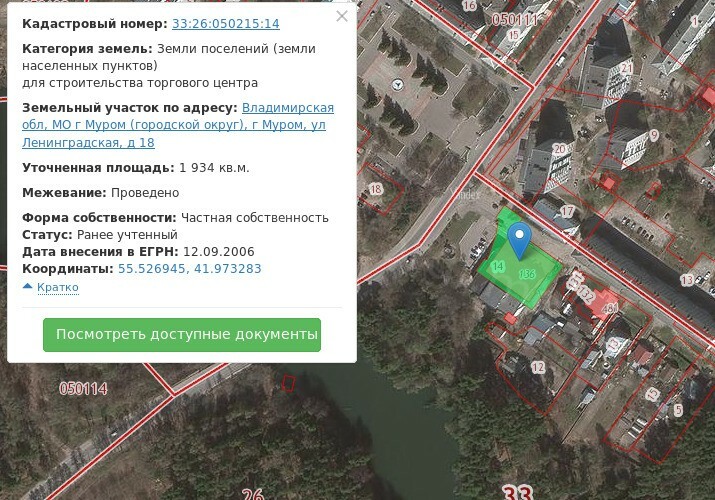The height and width of the screenshot is (500, 715).
Task: Click building parcel 20 on map
Action: 559,150
